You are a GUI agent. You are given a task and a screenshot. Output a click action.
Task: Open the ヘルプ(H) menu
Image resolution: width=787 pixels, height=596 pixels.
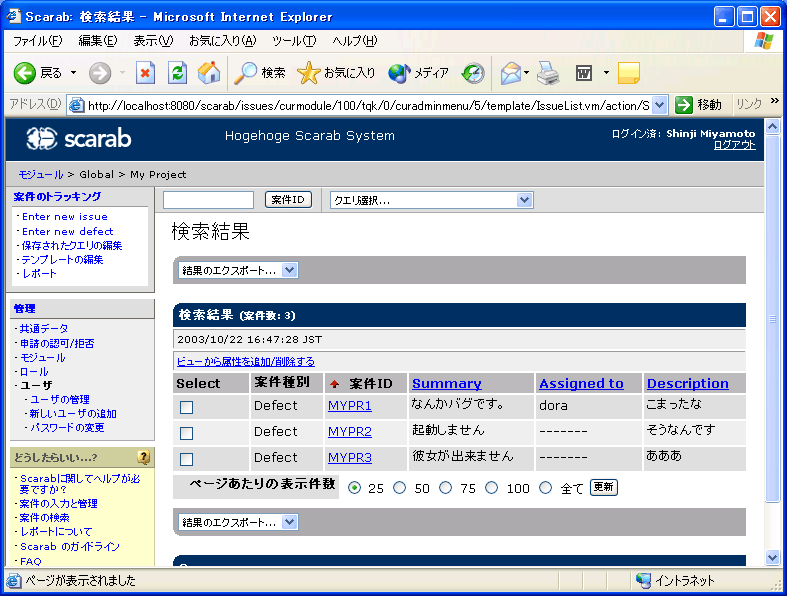tap(354, 41)
